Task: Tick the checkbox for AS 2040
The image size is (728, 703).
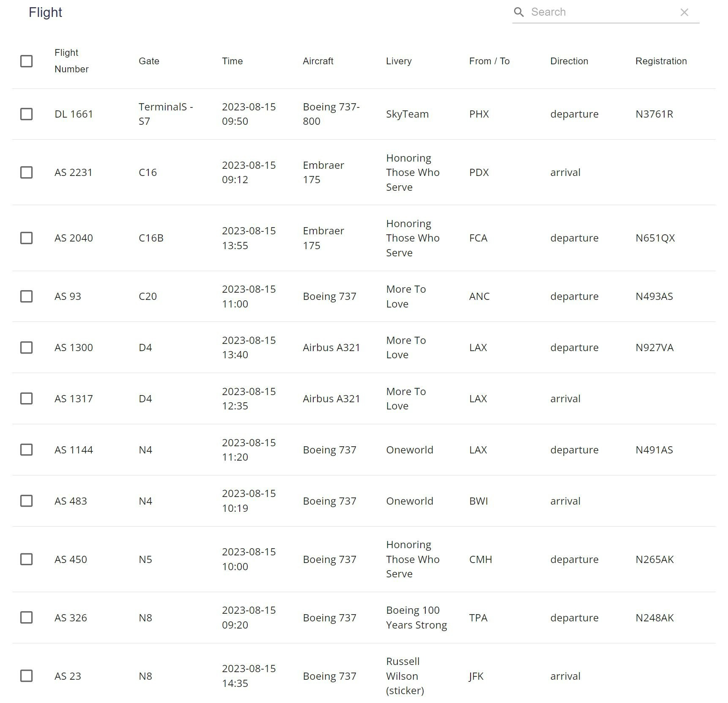Action: pos(27,238)
